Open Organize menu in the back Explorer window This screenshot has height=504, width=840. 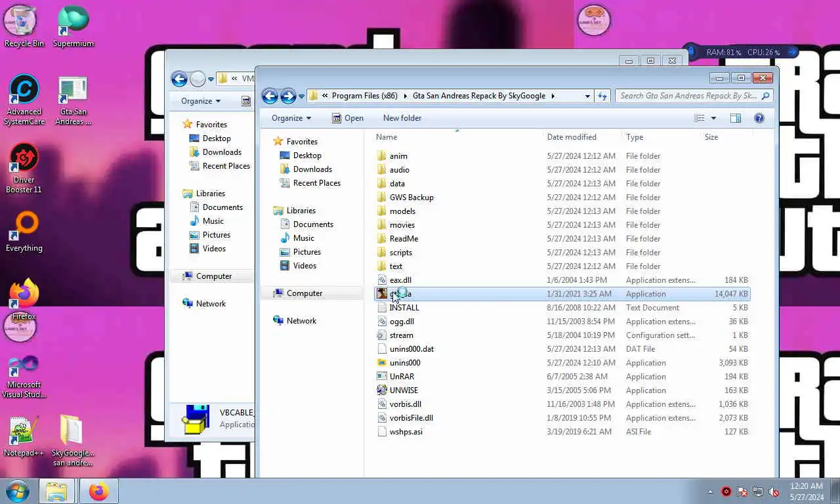(201, 101)
